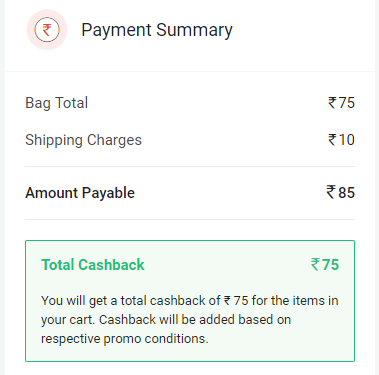Click the Shipping Charges label
The height and width of the screenshot is (375, 379).
point(83,140)
